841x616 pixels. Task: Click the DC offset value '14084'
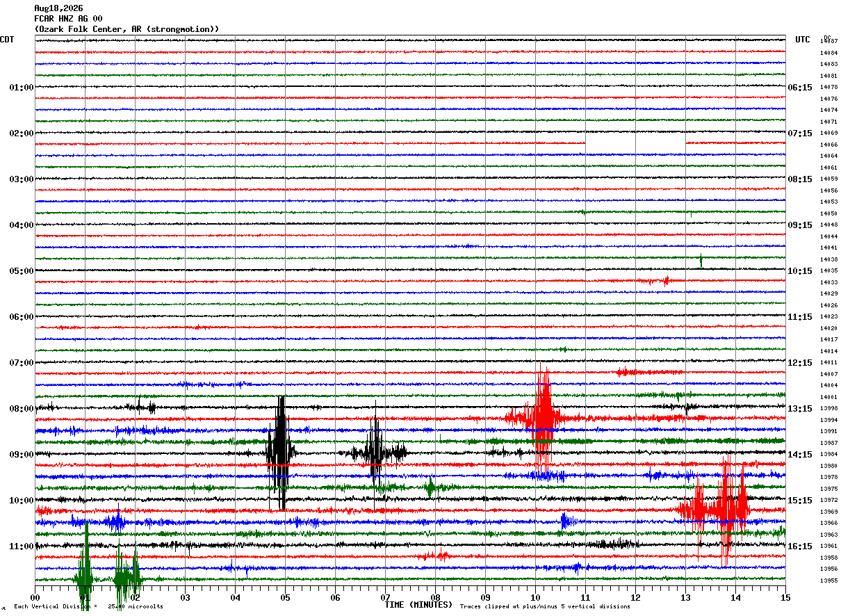(828, 53)
